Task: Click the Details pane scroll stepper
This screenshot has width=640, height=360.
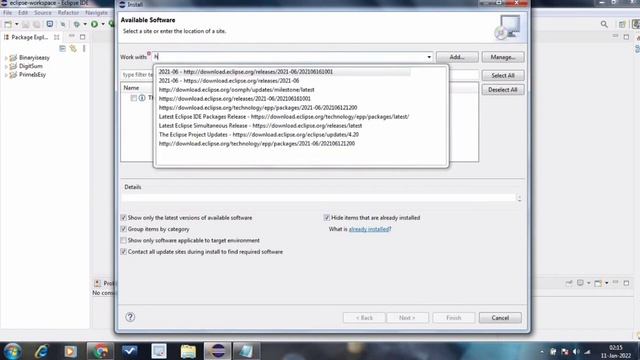Action: pos(519,198)
